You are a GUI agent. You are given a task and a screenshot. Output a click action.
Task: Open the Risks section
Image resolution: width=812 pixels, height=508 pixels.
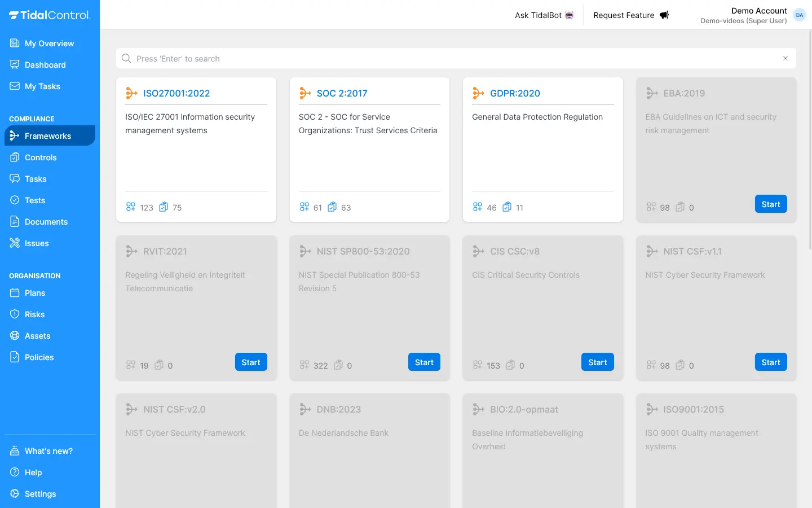click(x=34, y=314)
